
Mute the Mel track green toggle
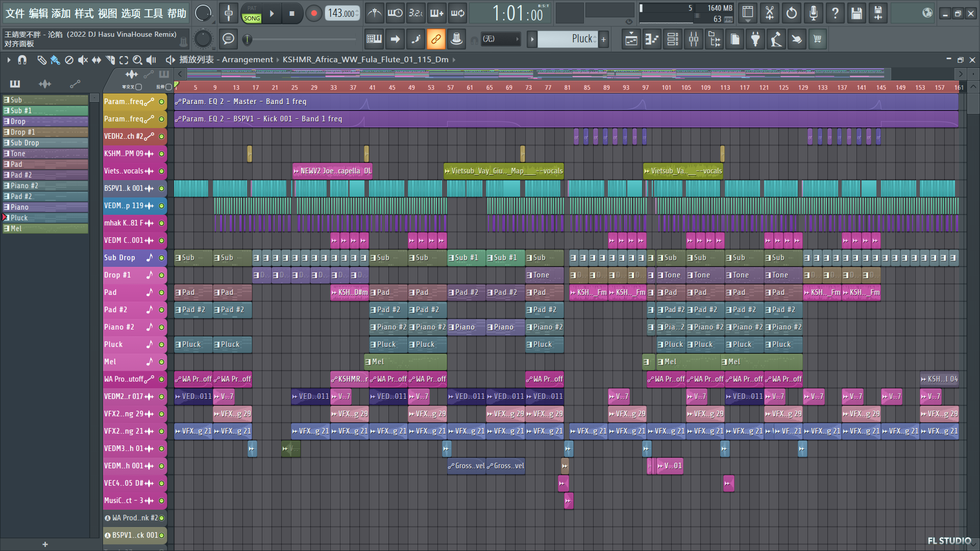tap(162, 362)
